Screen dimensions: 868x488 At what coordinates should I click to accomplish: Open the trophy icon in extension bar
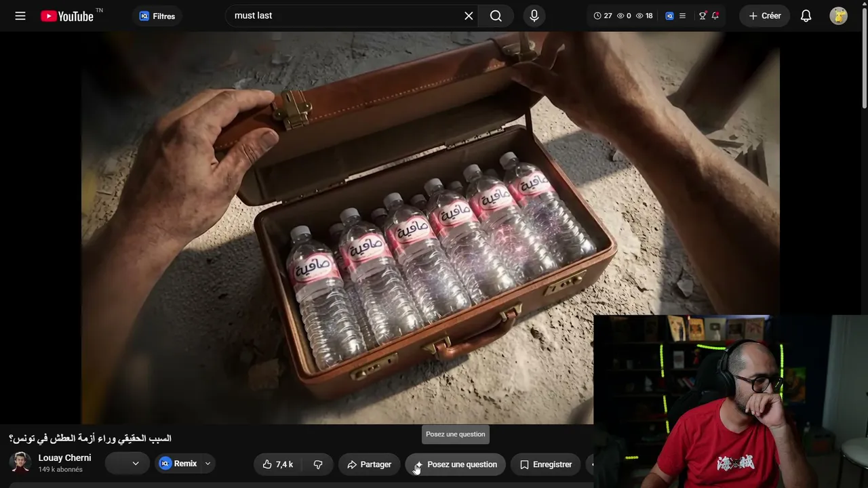click(703, 16)
